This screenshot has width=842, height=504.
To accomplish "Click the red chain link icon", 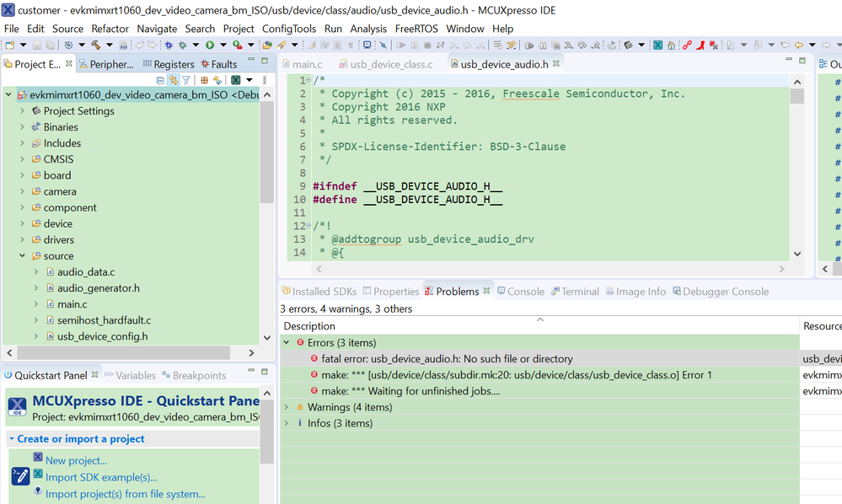I will (687, 45).
